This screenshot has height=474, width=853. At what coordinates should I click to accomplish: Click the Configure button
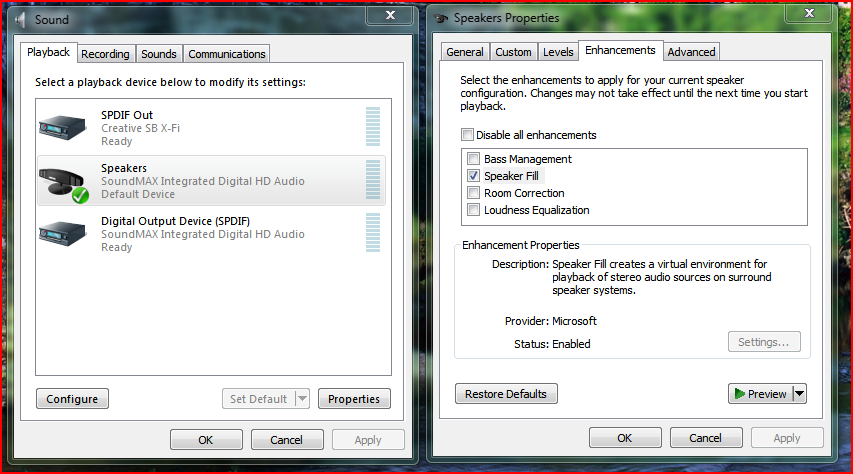pyautogui.click(x=72, y=399)
